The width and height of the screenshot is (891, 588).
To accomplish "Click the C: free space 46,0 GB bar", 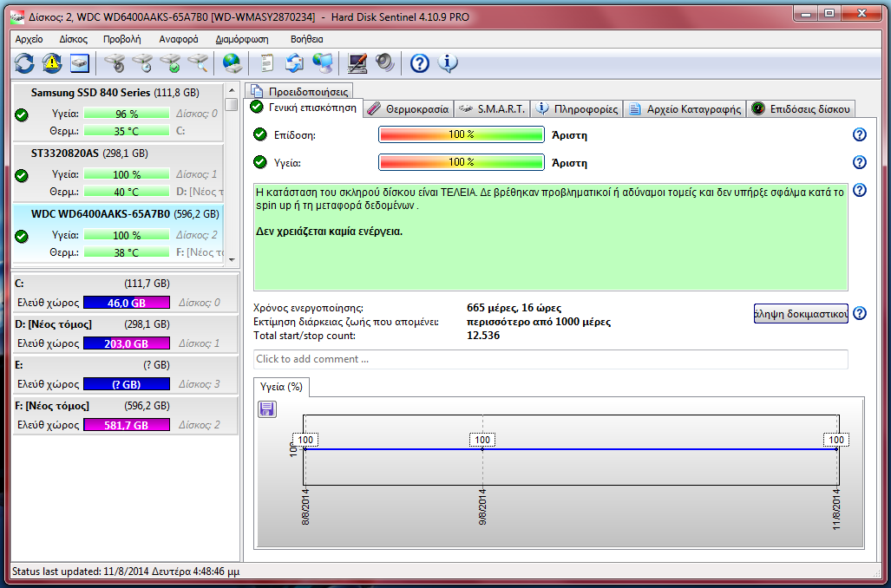I will [126, 303].
